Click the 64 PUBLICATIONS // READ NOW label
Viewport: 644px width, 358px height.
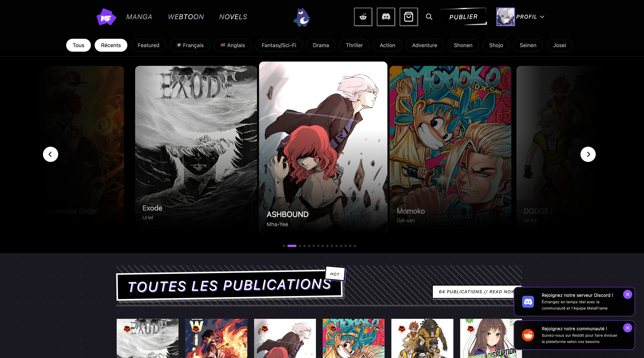[477, 292]
